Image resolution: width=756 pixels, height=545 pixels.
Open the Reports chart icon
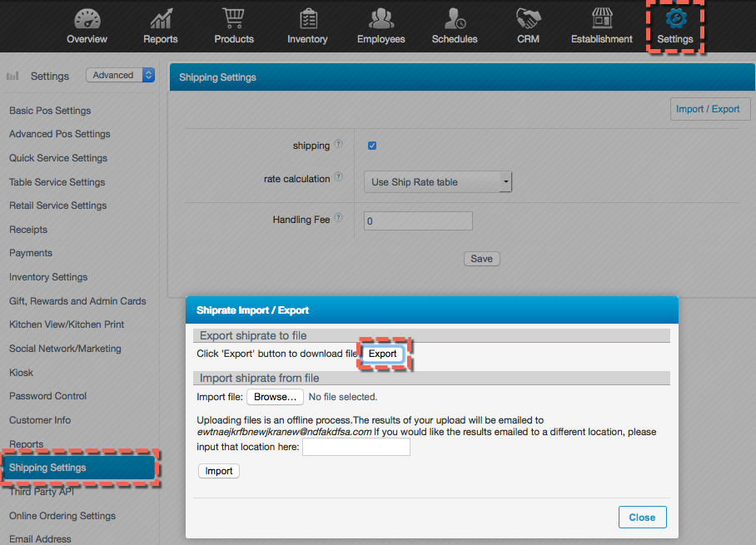(x=160, y=20)
